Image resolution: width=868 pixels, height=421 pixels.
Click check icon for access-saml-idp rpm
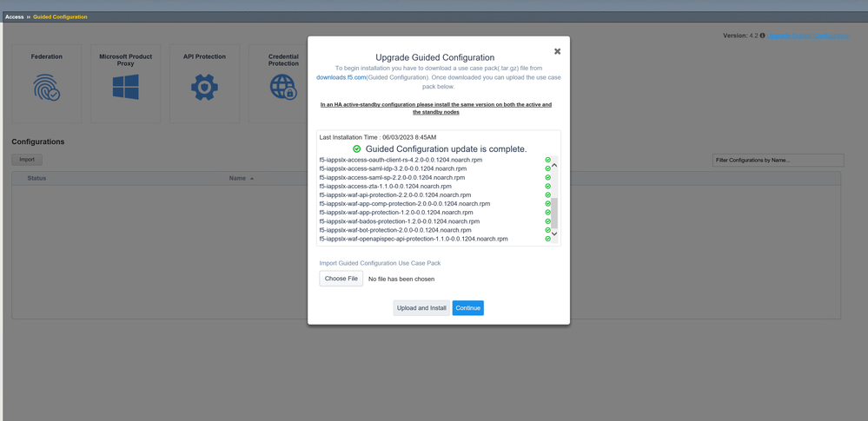point(547,168)
